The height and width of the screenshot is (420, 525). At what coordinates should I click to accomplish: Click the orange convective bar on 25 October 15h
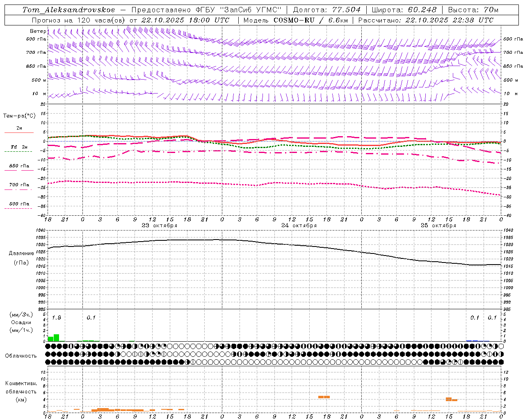pos(449,399)
